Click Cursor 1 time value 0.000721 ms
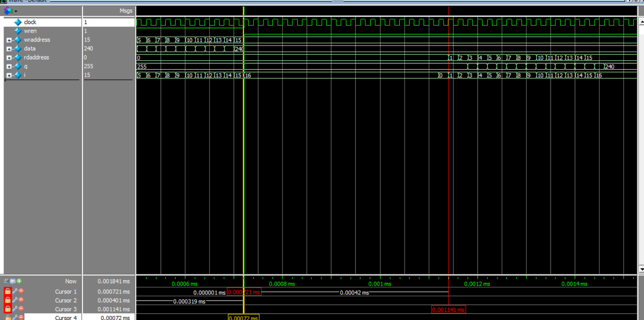The height and width of the screenshot is (320, 644). 113,291
